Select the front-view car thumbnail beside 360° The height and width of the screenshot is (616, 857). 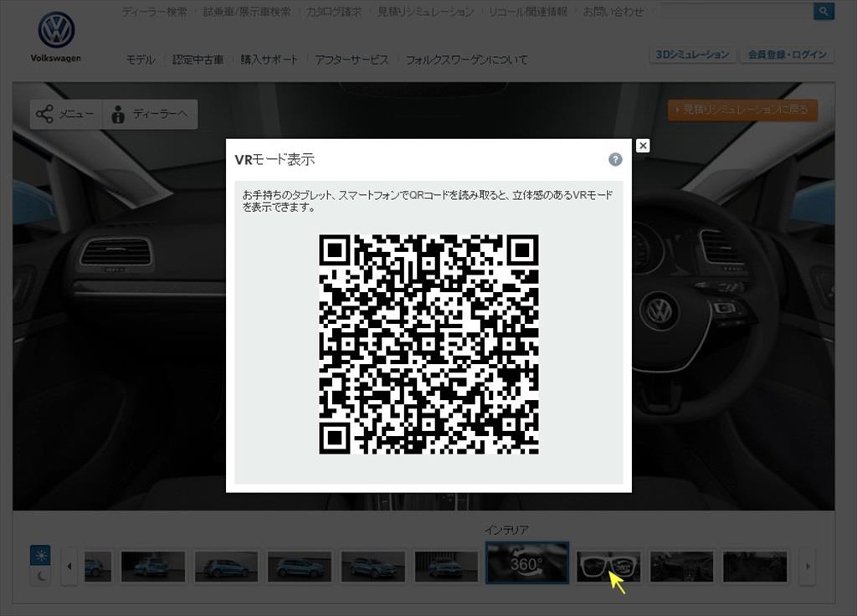447,567
